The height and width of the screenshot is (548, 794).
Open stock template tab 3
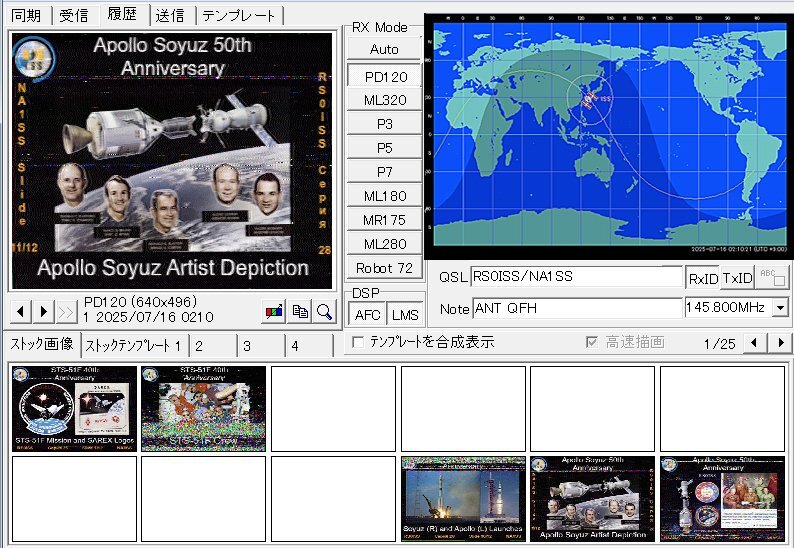point(261,346)
